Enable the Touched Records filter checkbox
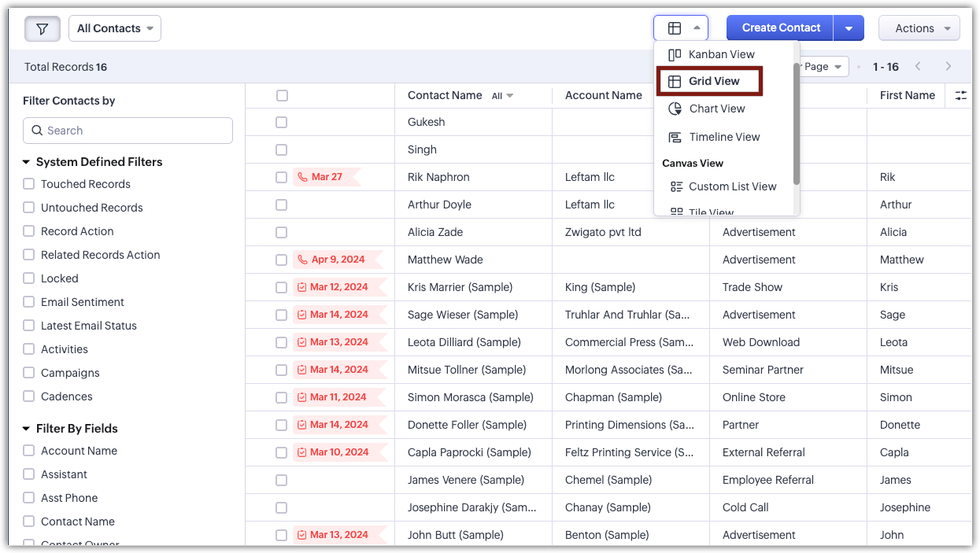The height and width of the screenshot is (553, 980). [29, 184]
